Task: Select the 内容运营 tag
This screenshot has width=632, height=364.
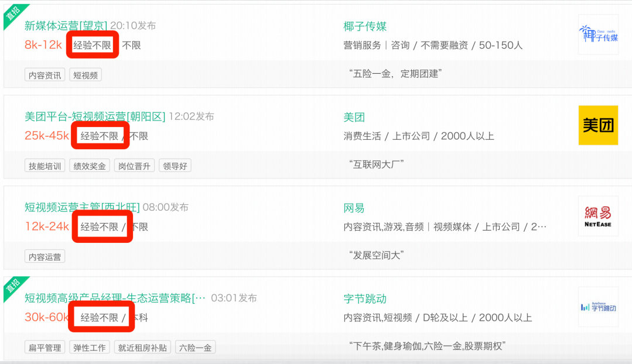Action: click(45, 257)
